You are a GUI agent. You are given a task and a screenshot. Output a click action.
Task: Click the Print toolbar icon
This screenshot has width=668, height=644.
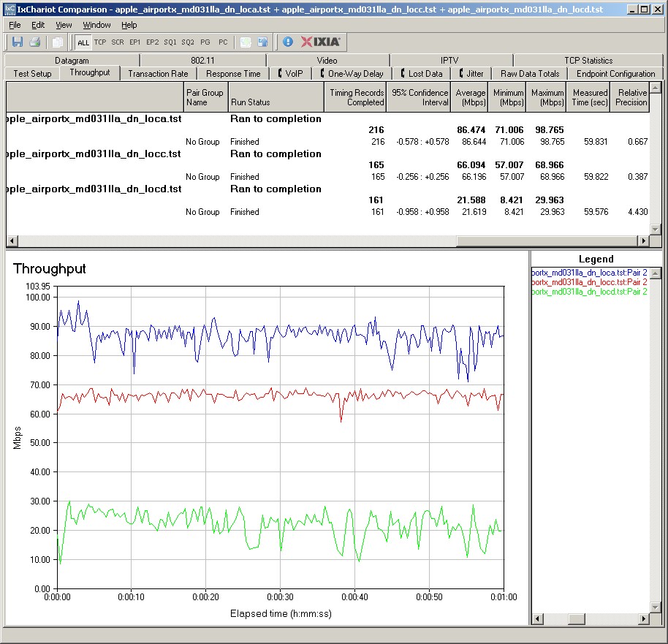click(35, 42)
